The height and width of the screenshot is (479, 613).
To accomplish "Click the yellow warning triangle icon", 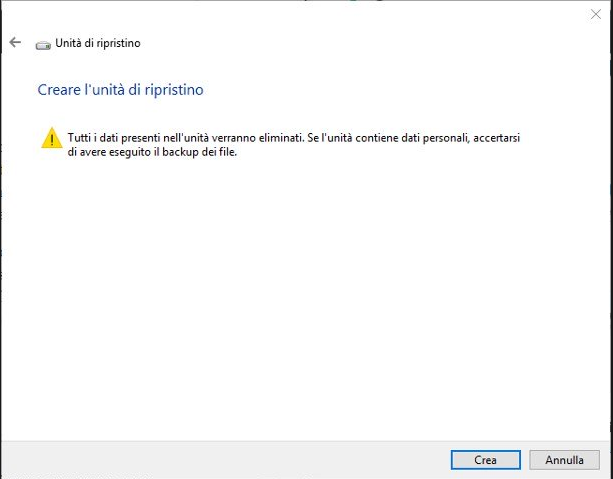I will [x=51, y=139].
